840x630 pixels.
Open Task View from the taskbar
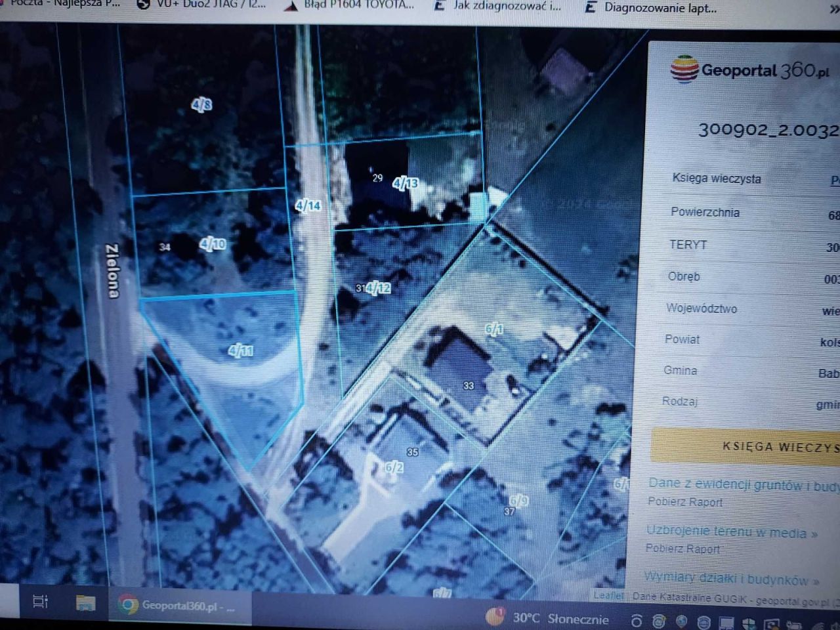coord(41,601)
